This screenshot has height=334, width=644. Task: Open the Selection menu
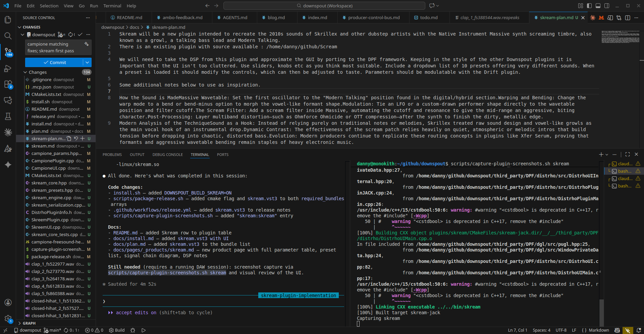click(49, 6)
